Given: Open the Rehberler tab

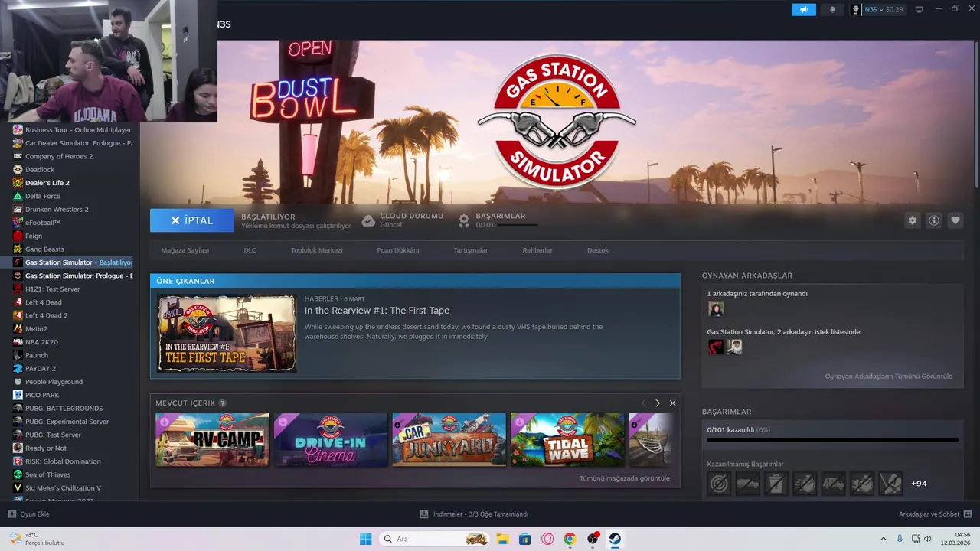Looking at the screenshot, I should point(537,250).
